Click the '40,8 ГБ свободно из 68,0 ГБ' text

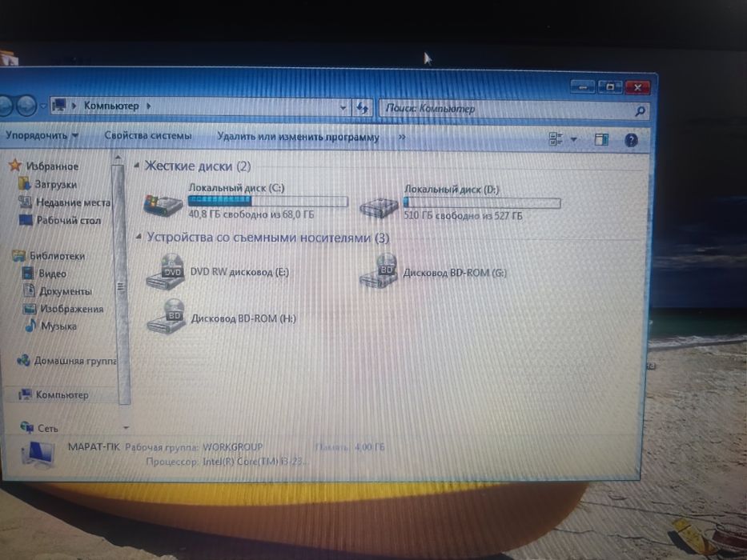tap(251, 214)
